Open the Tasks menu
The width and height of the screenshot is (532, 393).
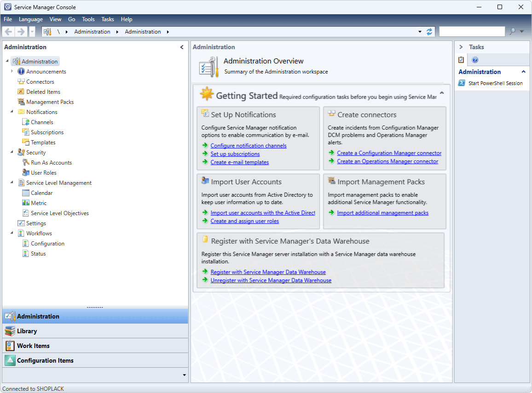108,19
